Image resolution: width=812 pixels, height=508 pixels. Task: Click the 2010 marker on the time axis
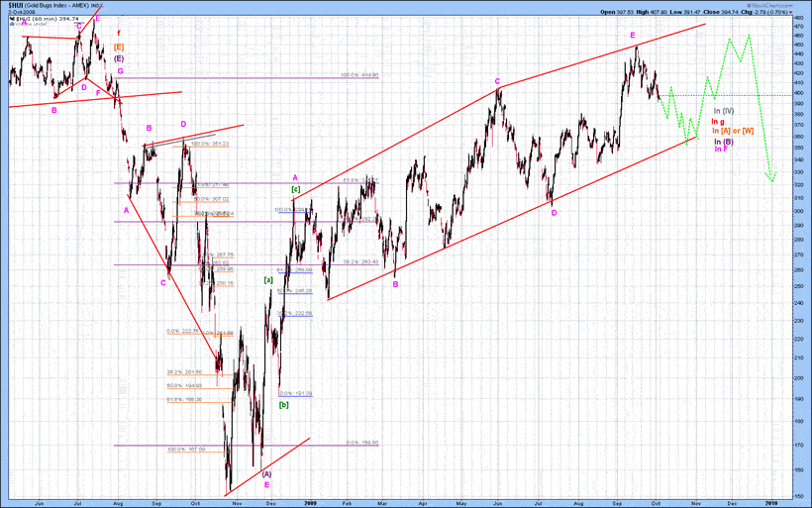771,503
